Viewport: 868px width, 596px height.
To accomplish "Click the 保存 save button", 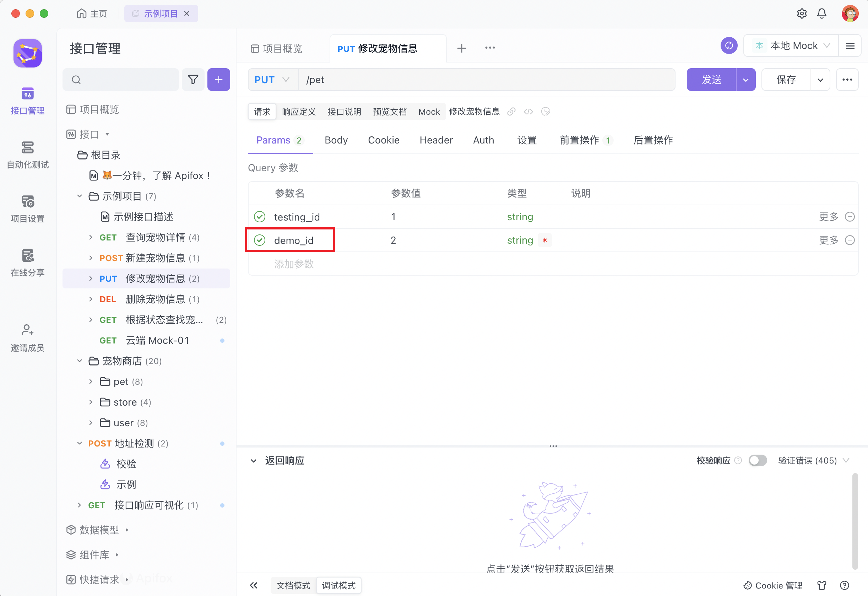I will pos(786,80).
